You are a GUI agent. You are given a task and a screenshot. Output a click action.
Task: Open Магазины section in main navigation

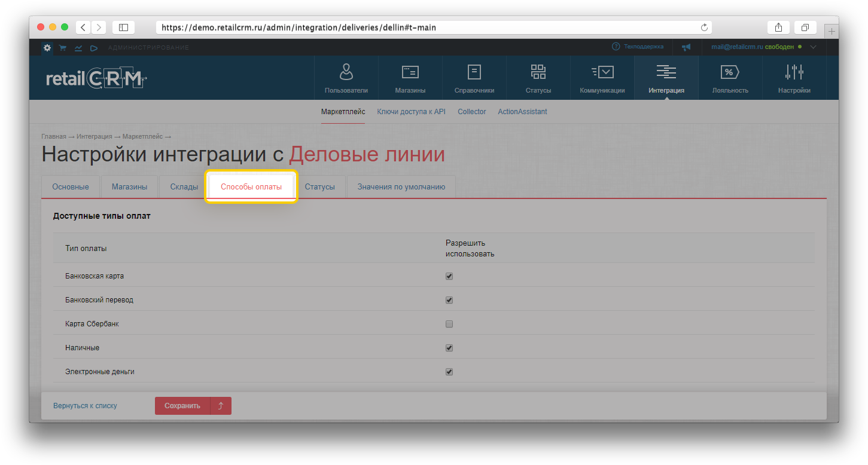(410, 78)
